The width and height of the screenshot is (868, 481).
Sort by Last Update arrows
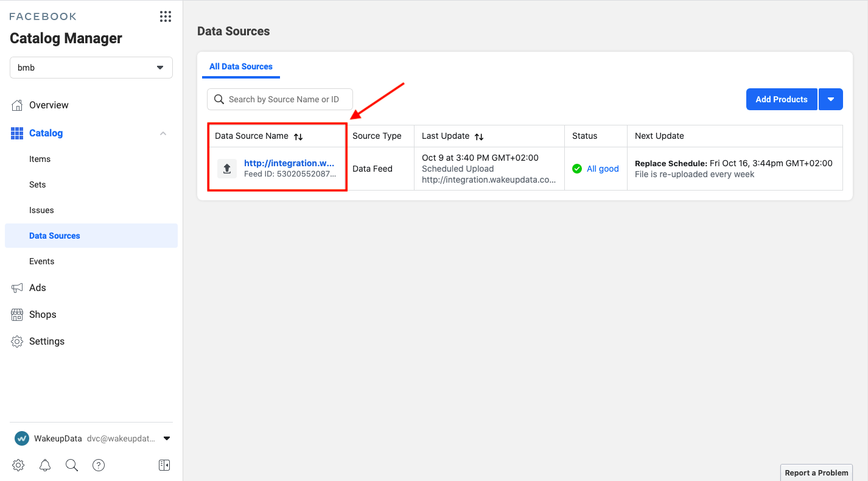coord(479,137)
